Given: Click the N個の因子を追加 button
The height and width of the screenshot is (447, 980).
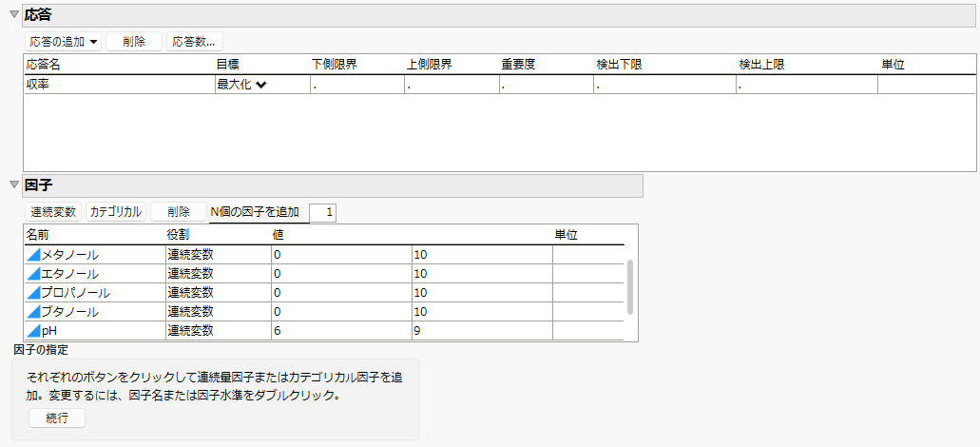Looking at the screenshot, I should [255, 212].
